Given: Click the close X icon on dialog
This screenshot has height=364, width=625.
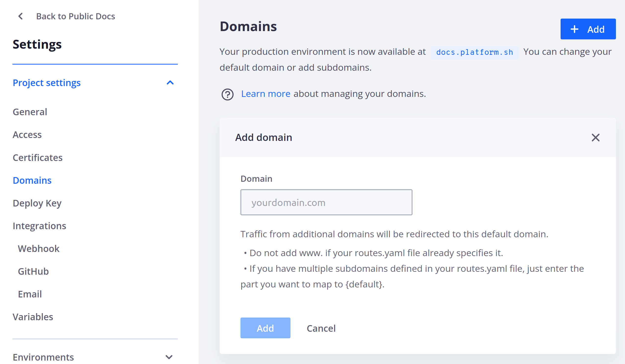Looking at the screenshot, I should coord(596,138).
